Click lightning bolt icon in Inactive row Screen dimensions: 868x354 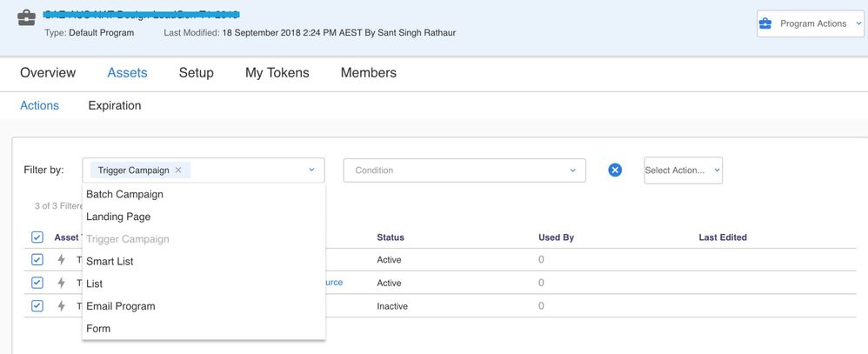pyautogui.click(x=61, y=305)
